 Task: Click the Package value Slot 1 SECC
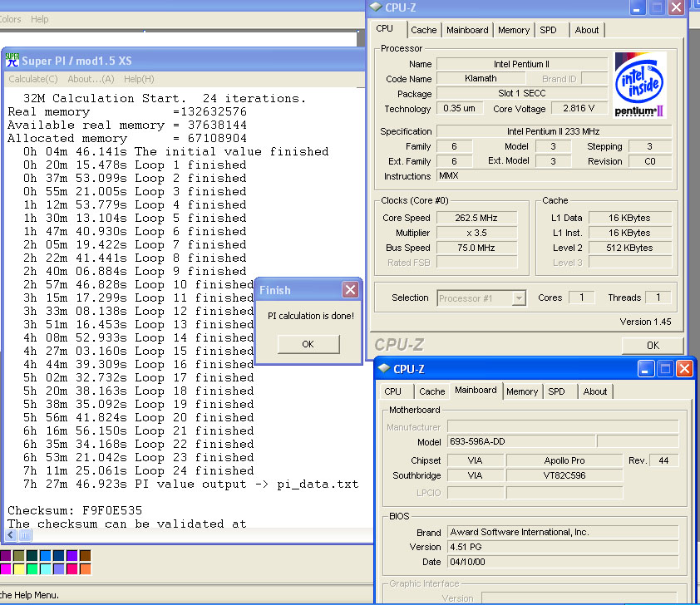coord(521,93)
